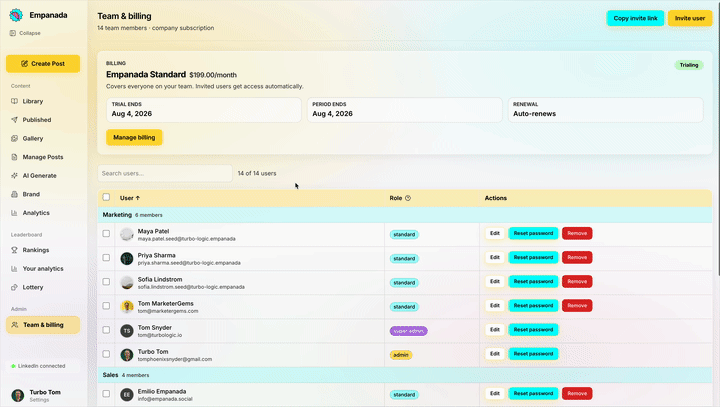The width and height of the screenshot is (720, 407).
Task: Reset password for Tom Snyder
Action: (x=533, y=330)
